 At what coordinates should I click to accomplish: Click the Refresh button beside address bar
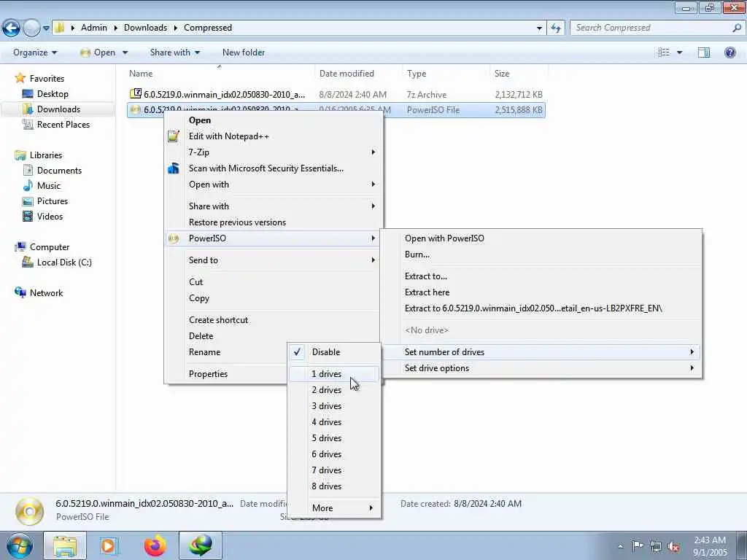[x=556, y=28]
